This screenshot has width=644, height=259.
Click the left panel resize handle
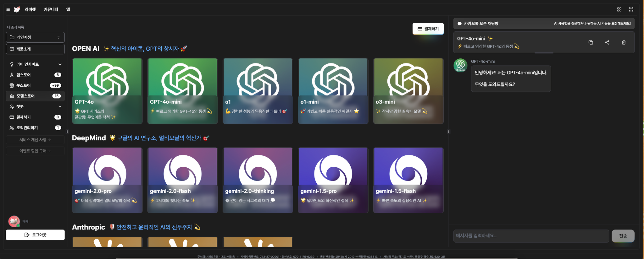[67, 132]
